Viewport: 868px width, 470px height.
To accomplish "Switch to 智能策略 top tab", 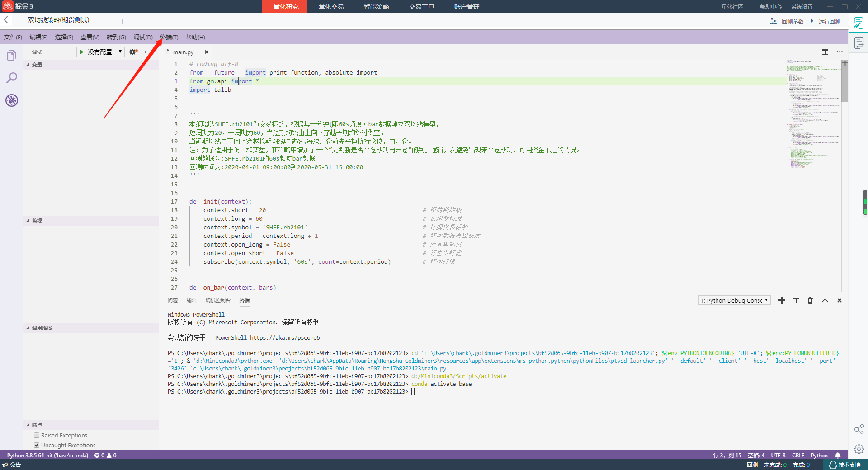I will pyautogui.click(x=376, y=6).
